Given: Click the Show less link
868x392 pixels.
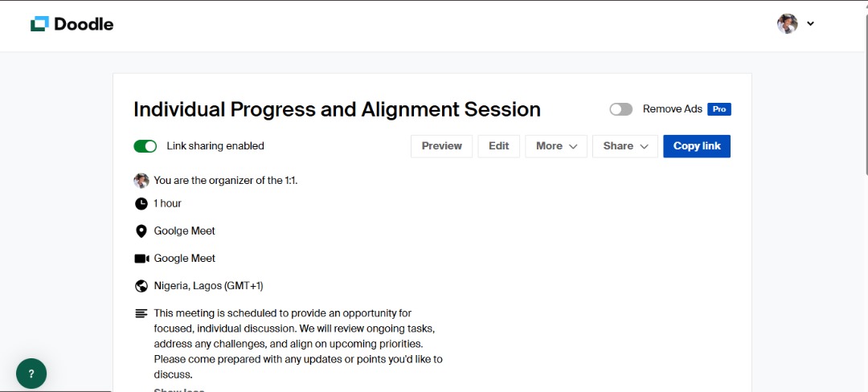Looking at the screenshot, I should pyautogui.click(x=178, y=390).
